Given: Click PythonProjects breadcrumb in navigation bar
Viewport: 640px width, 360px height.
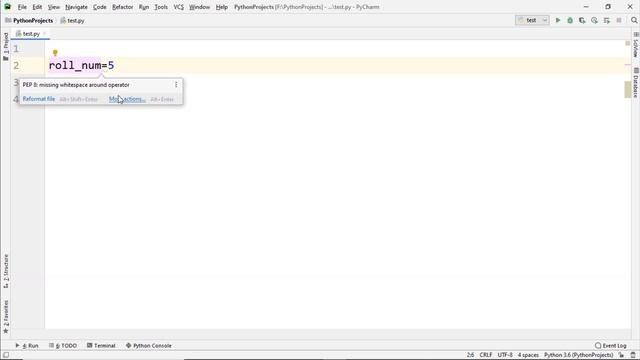Looking at the screenshot, I should point(29,20).
